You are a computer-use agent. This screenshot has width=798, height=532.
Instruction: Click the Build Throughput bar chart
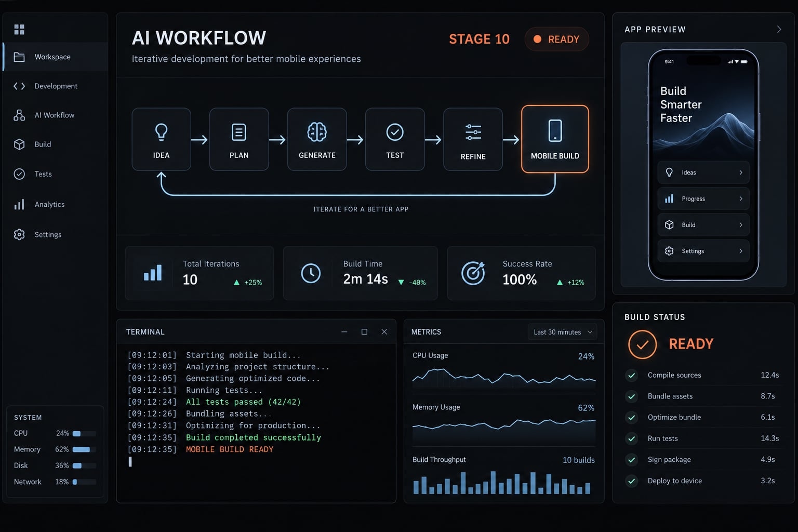tap(502, 483)
